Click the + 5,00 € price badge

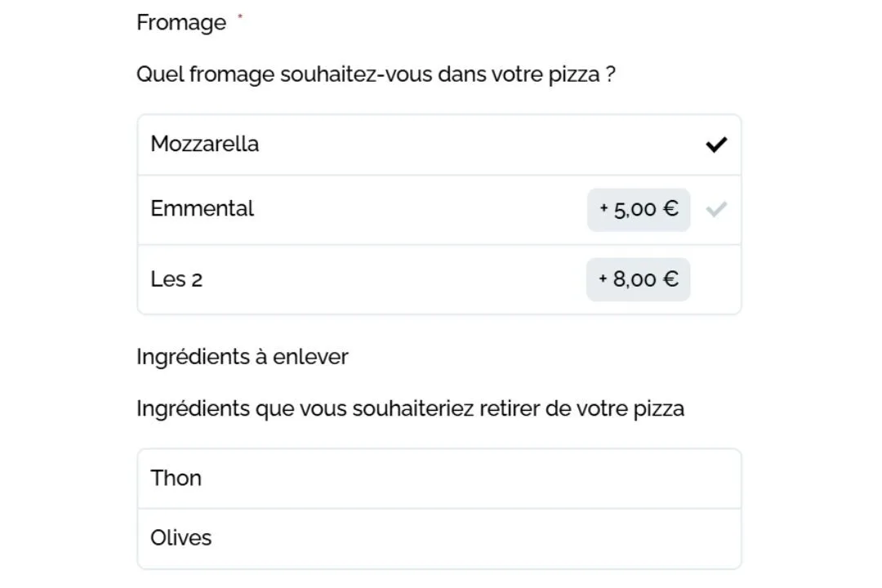tap(639, 210)
